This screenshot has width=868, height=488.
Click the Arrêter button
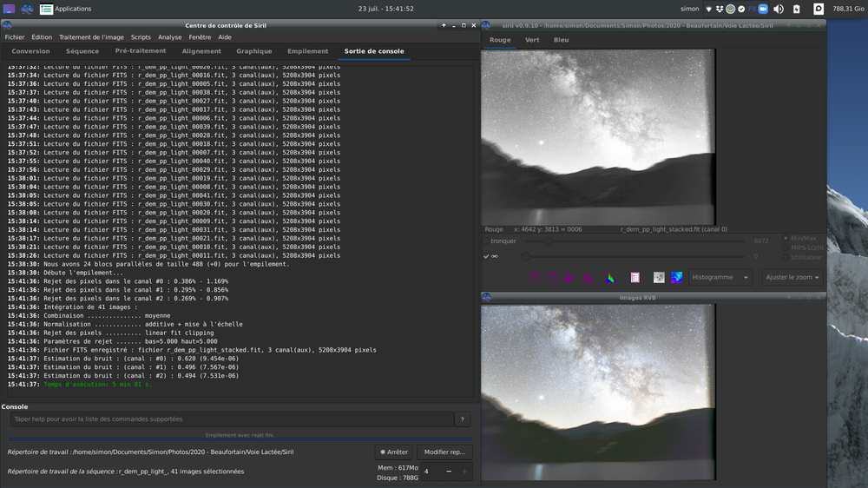393,452
